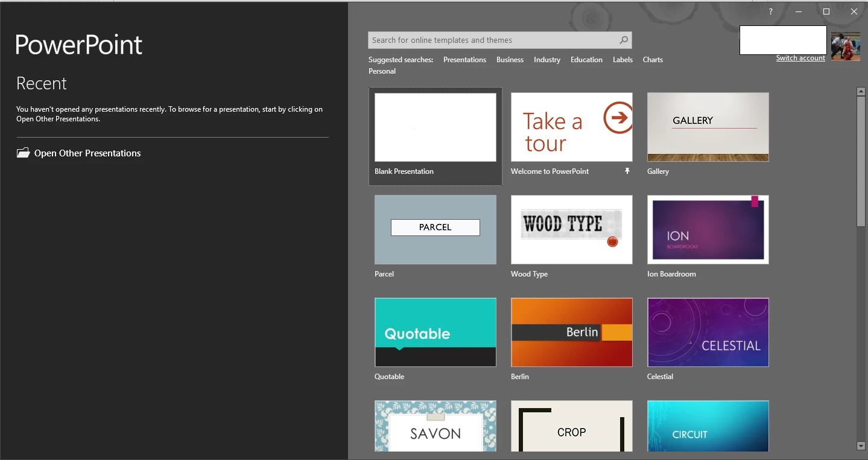
Task: Click the "Gallery" caption below thumbnail
Action: [x=657, y=171]
